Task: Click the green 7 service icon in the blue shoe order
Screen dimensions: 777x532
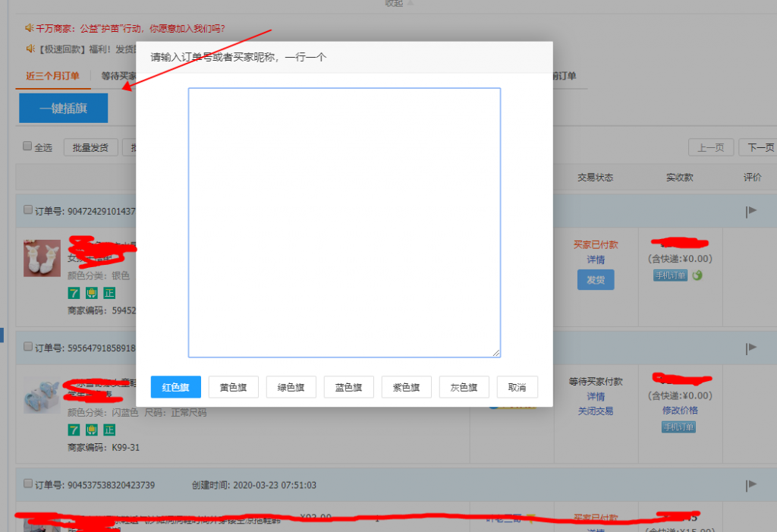Action: click(74, 430)
